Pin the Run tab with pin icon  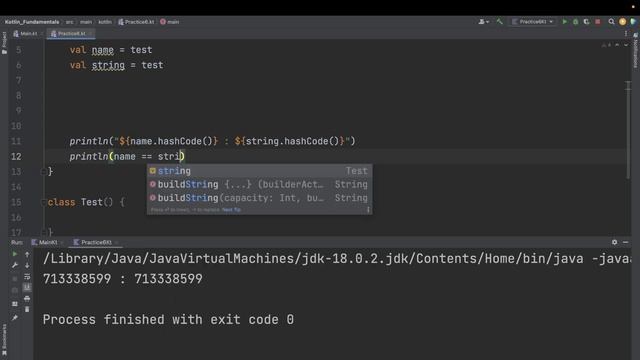pyautogui.click(x=15, y=318)
